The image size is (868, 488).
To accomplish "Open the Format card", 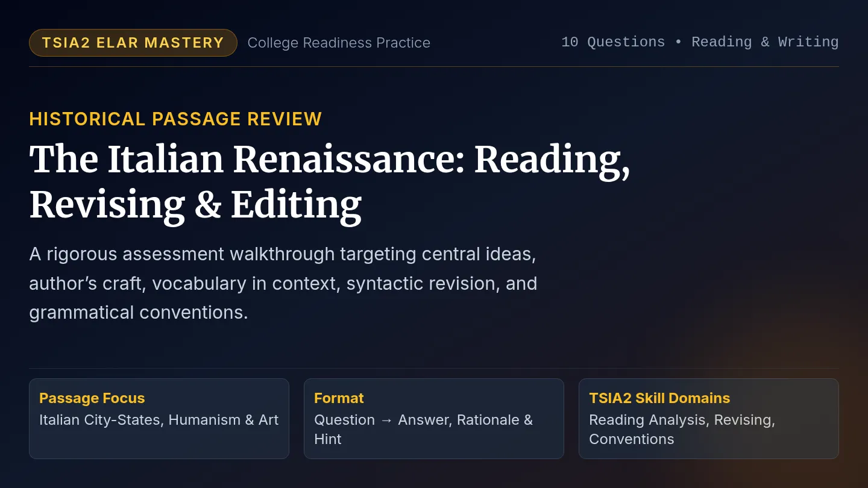I will tap(434, 419).
